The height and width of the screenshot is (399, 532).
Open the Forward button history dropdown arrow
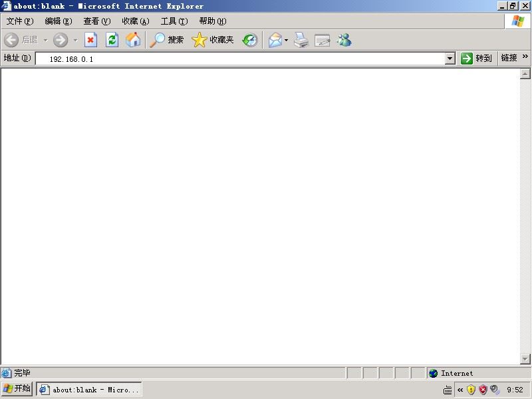coord(75,40)
